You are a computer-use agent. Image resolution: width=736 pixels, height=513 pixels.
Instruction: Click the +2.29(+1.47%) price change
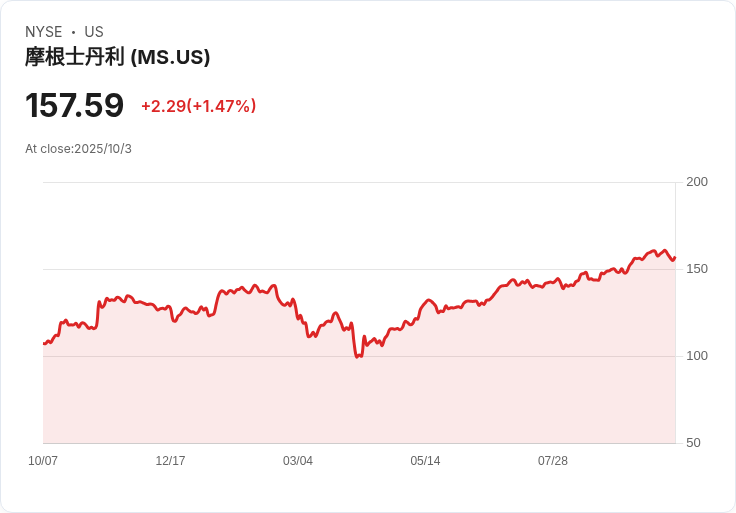coord(198,106)
